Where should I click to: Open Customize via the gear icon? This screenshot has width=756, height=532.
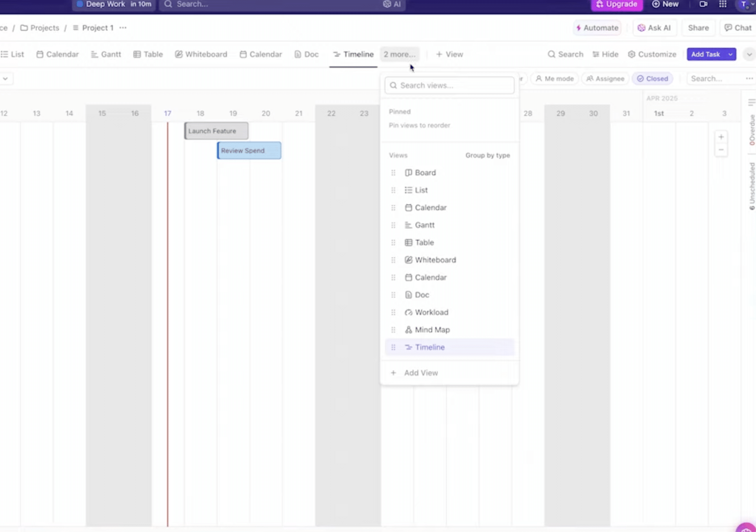(632, 54)
